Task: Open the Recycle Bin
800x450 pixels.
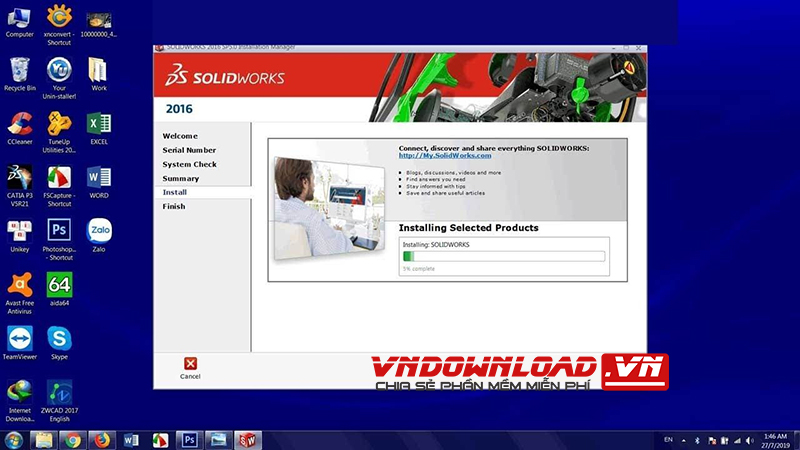Action: [19, 74]
